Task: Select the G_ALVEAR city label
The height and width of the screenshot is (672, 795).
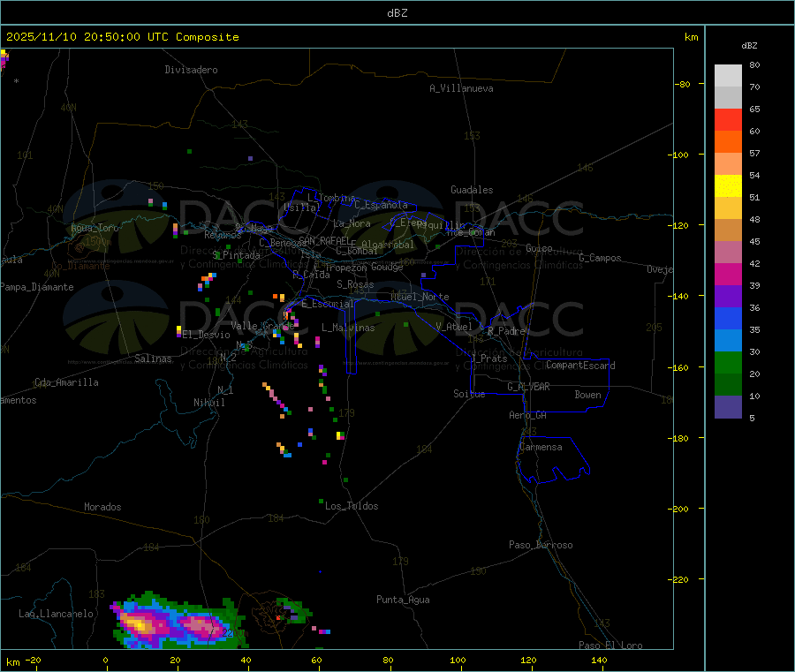Action: point(528,387)
